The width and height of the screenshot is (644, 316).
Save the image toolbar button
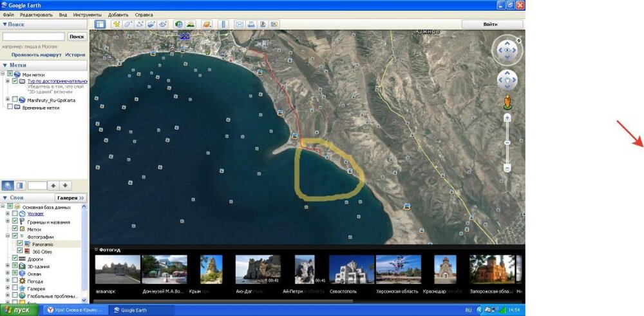click(263, 25)
